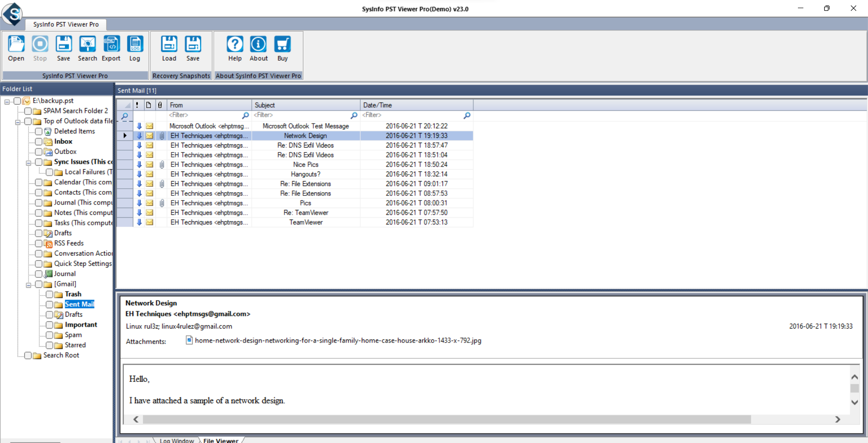
Task: Open the Log toolbar icon
Action: pyautogui.click(x=135, y=44)
